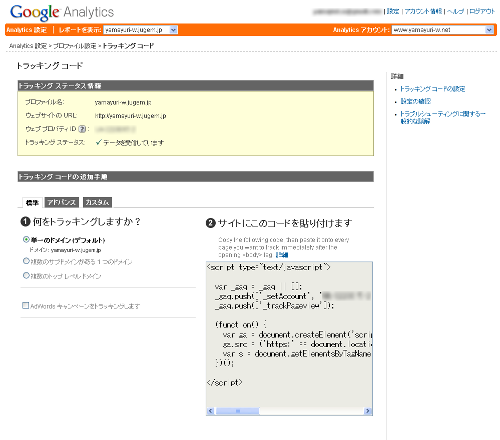
Task: Open the トラッキング コードの設定 sidebar link
Action: coord(432,89)
